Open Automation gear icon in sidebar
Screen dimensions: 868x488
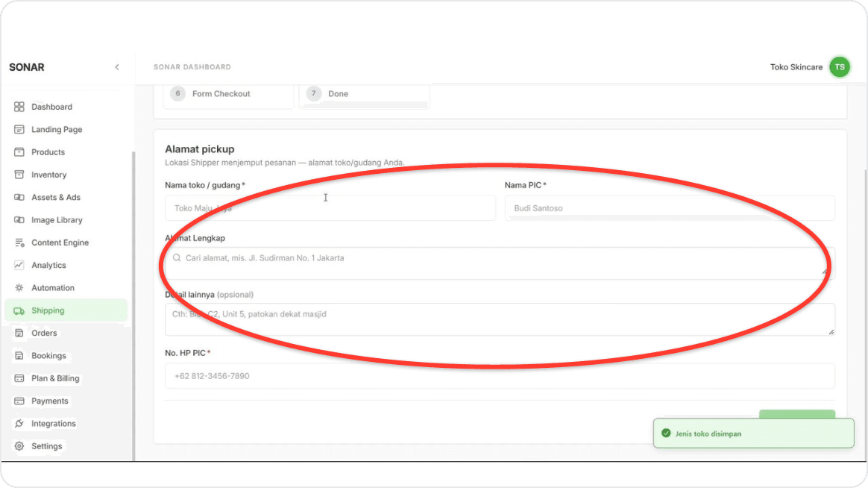19,287
